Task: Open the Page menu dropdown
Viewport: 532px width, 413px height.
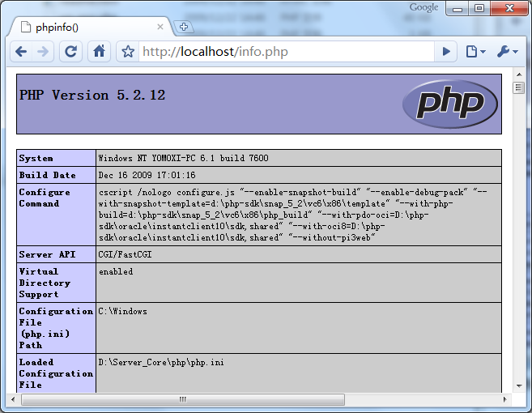Action: coord(475,52)
